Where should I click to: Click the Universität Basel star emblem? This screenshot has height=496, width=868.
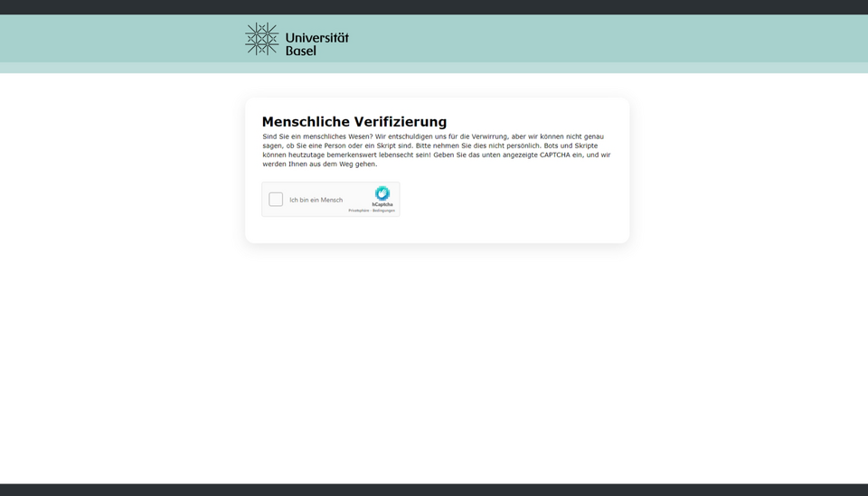pos(261,39)
